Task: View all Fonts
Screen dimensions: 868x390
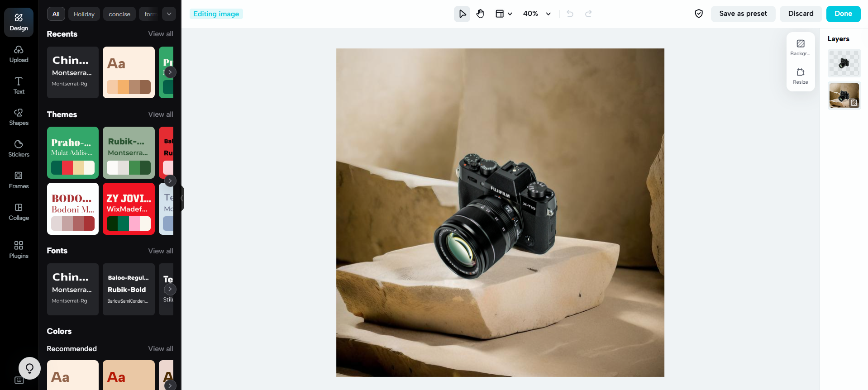Action: (161, 251)
